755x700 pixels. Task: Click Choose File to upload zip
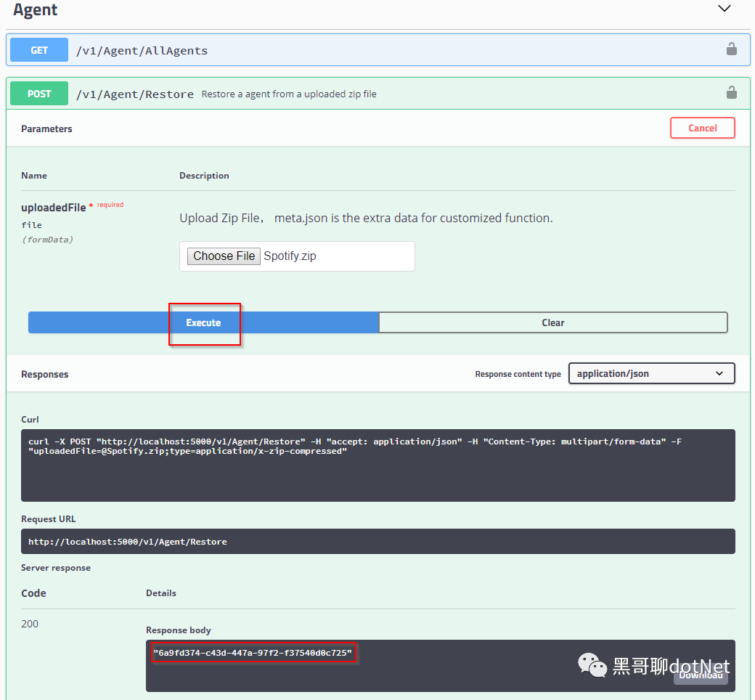coord(224,256)
